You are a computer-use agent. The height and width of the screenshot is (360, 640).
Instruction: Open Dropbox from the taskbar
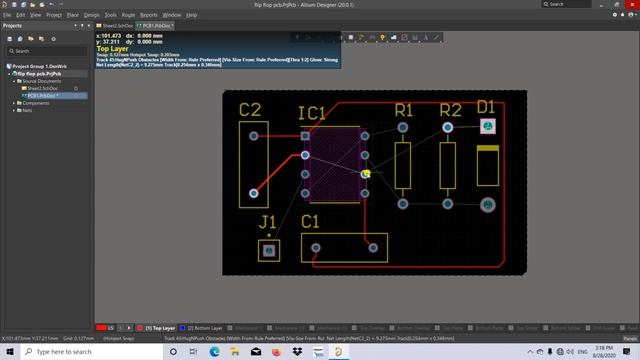pyautogui.click(x=297, y=351)
